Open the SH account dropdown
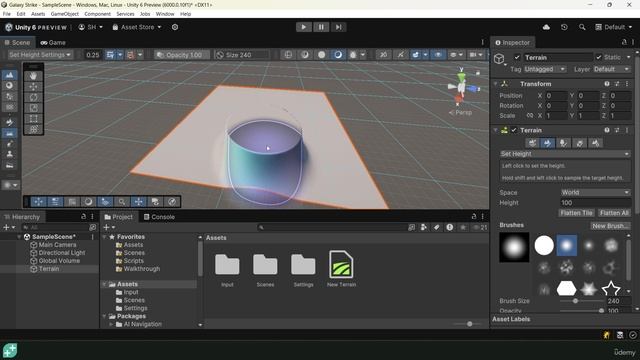This screenshot has height=360, width=640. point(91,27)
